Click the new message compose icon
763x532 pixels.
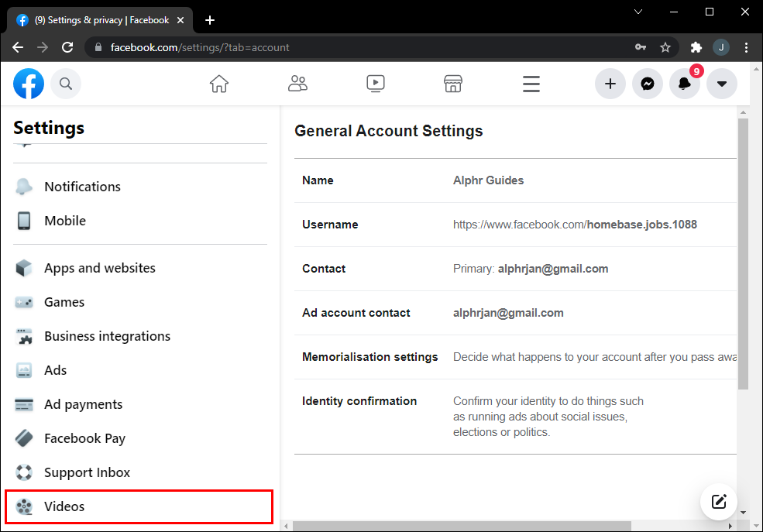click(x=719, y=502)
